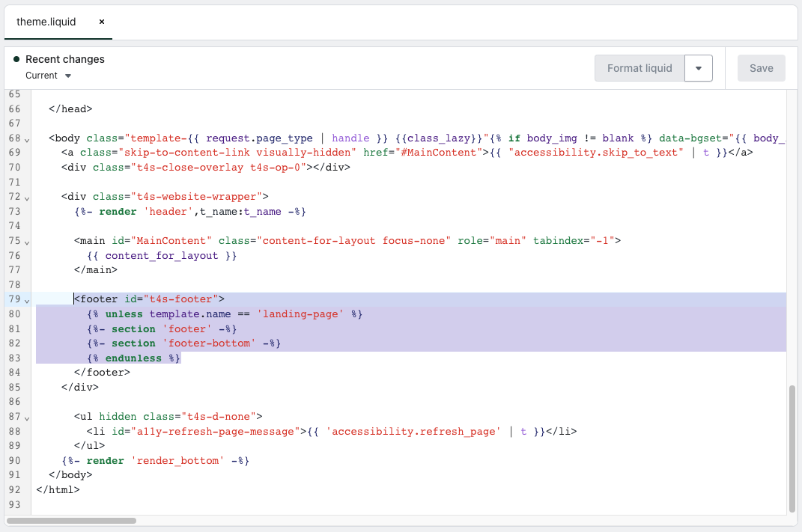Viewport: 802px width, 532px height.
Task: Collapse the ul block at line 87
Action: [27, 418]
